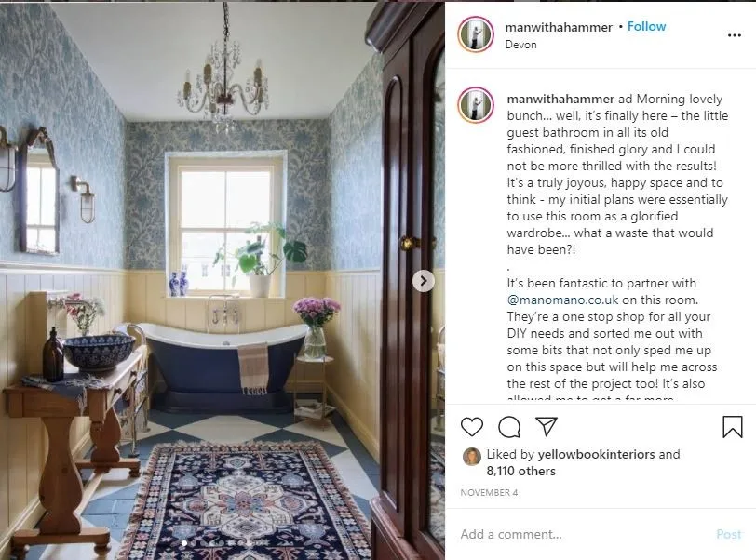Follow the manwithahammer account
756x560 pixels.
click(x=646, y=26)
